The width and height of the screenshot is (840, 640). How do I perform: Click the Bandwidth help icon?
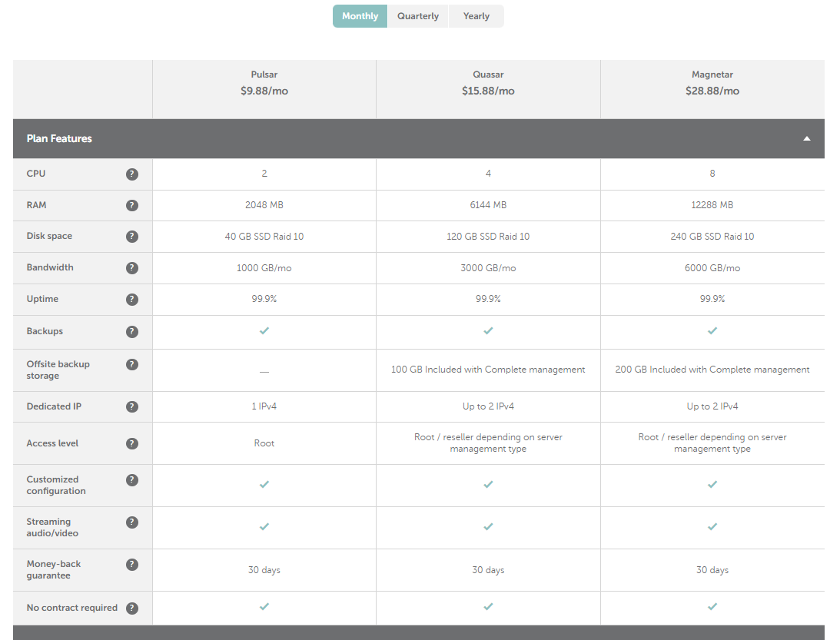pyautogui.click(x=132, y=268)
